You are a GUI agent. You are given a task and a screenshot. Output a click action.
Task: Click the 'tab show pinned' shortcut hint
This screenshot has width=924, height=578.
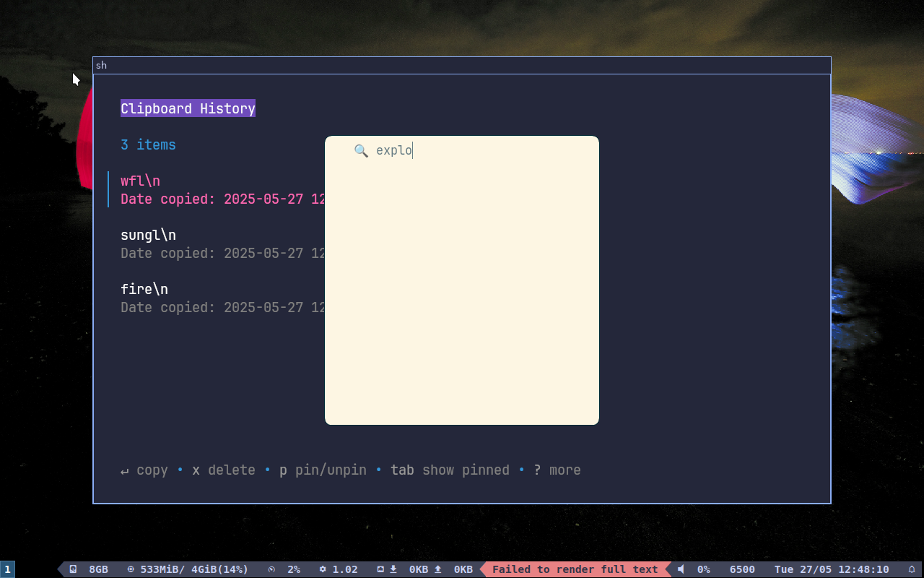[x=450, y=470]
